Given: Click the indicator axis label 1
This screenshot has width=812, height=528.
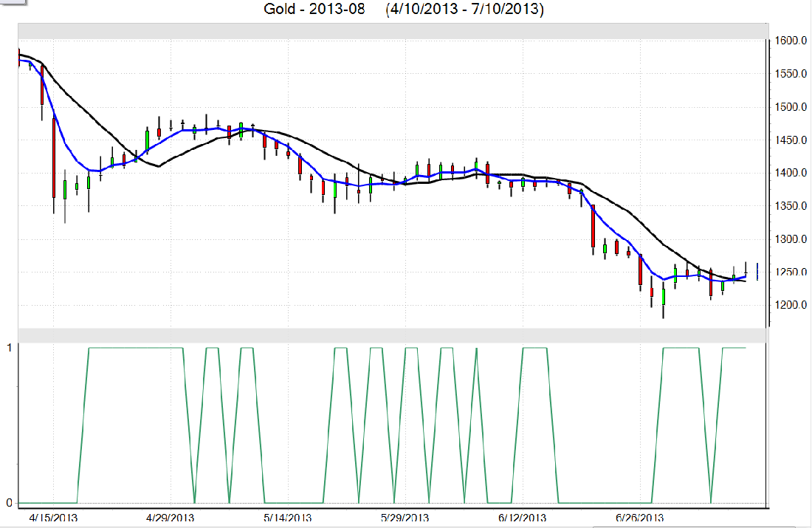Looking at the screenshot, I should click(9, 347).
